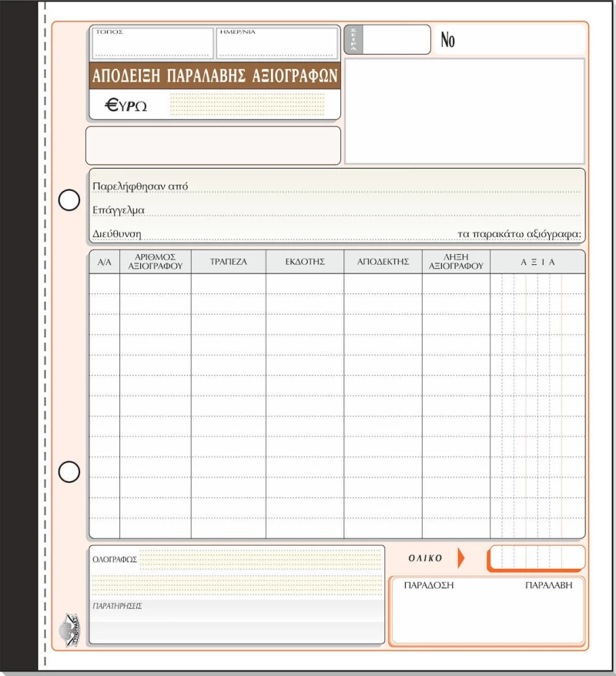Click the ΕΚΔΟΤΗΣ column header
The width and height of the screenshot is (616, 676).
click(305, 262)
